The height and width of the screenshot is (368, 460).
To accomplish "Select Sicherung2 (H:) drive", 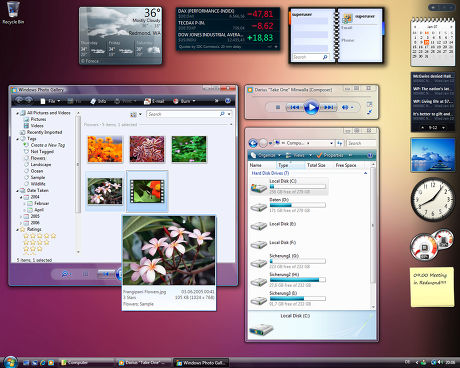I will [289, 280].
